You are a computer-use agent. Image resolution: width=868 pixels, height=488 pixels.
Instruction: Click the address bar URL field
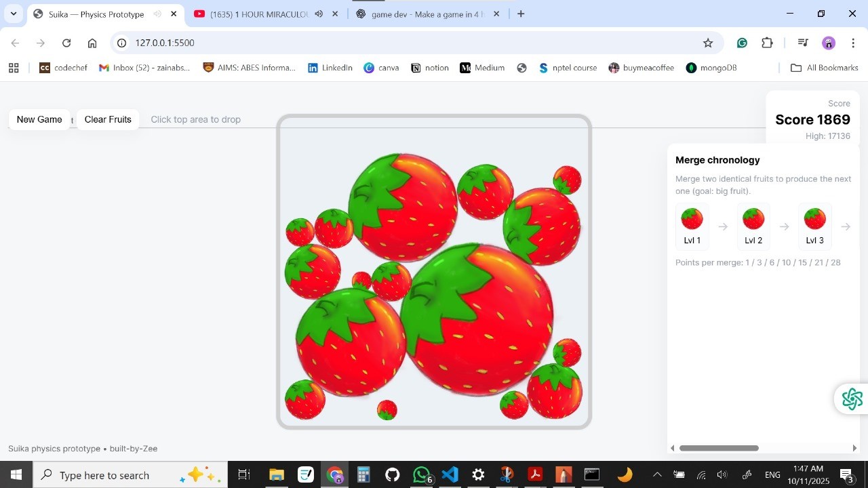click(x=407, y=43)
